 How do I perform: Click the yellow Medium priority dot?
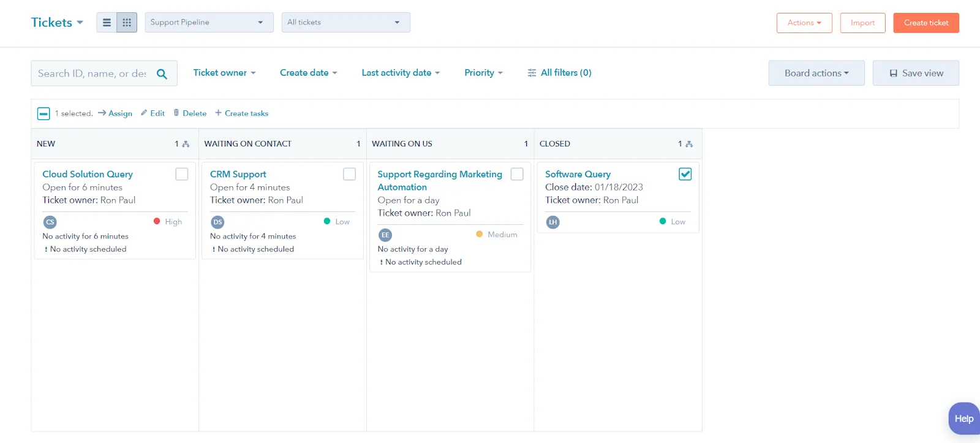(x=480, y=234)
